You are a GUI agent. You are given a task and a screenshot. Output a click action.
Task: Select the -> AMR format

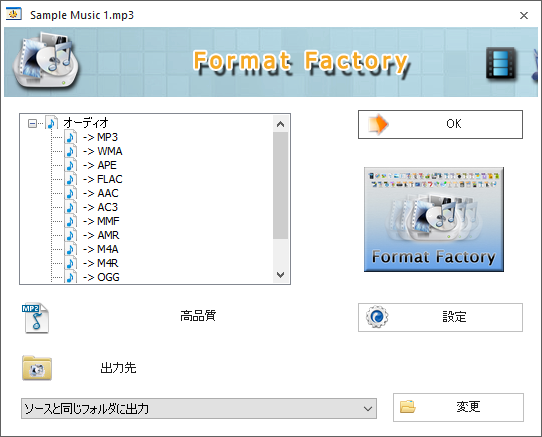[x=101, y=235]
